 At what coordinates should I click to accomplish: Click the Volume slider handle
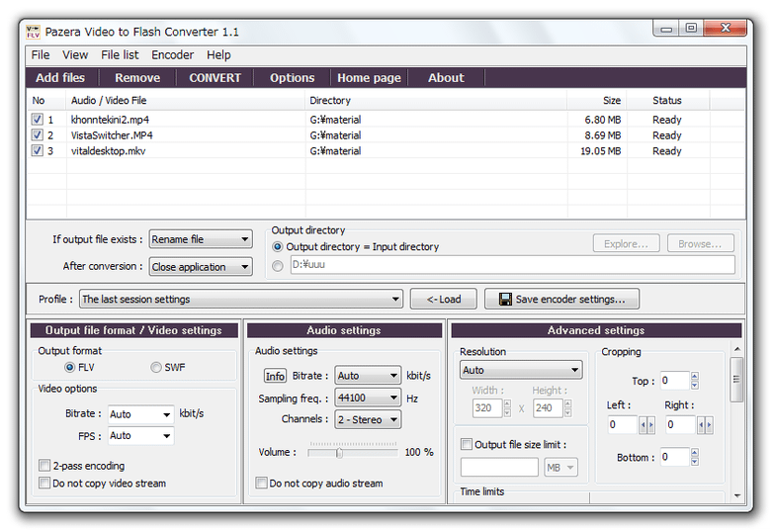[339, 453]
